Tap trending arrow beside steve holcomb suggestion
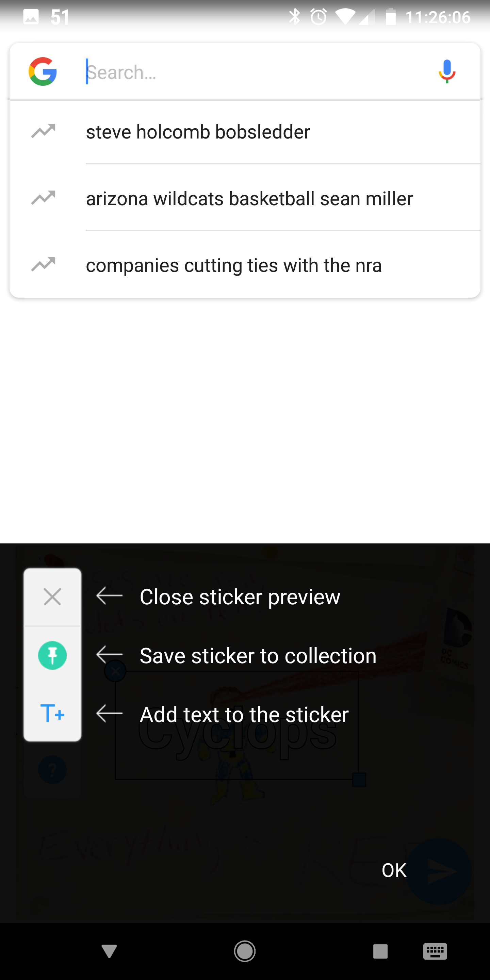The width and height of the screenshot is (490, 980). (x=43, y=131)
